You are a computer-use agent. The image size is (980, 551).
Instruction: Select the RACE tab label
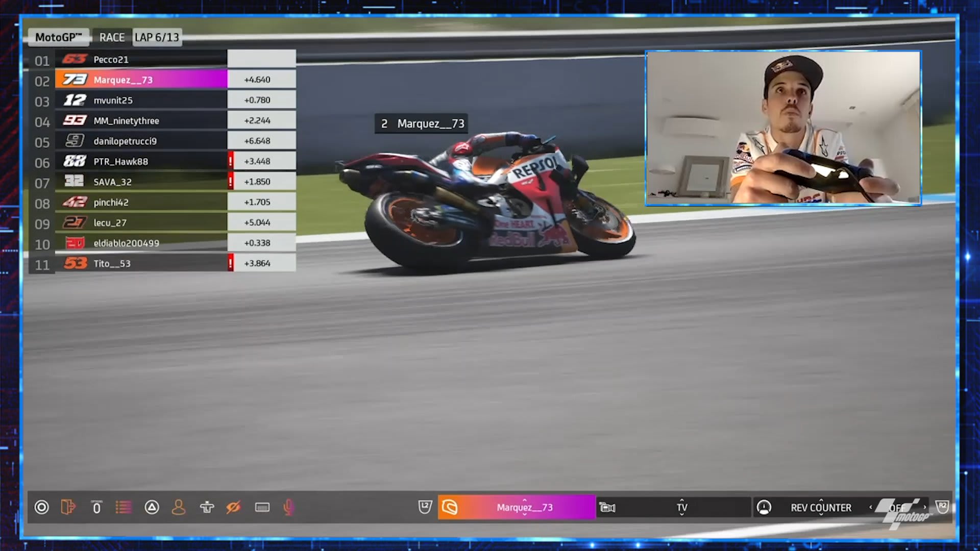coord(112,37)
